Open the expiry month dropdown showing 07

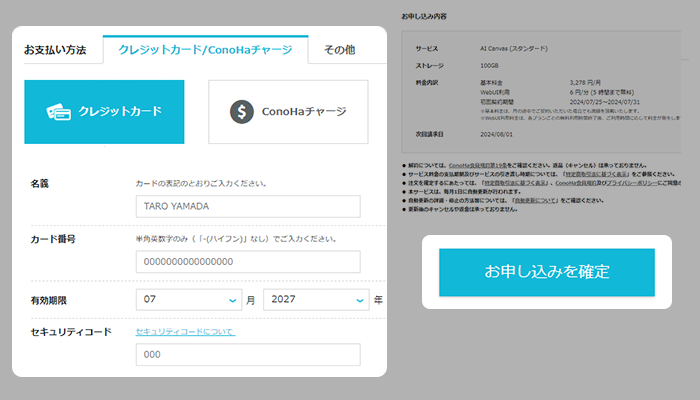click(189, 300)
